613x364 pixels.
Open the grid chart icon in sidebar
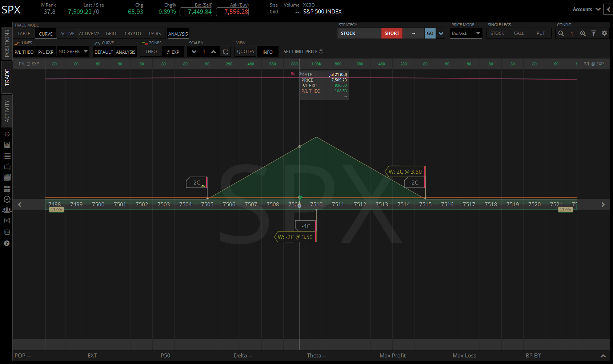pyautogui.click(x=7, y=178)
